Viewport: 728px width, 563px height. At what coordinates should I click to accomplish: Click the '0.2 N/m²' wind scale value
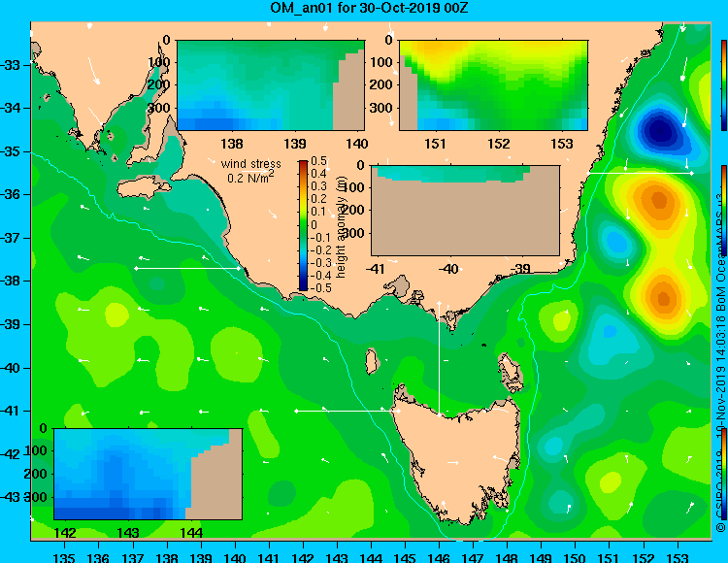250,178
